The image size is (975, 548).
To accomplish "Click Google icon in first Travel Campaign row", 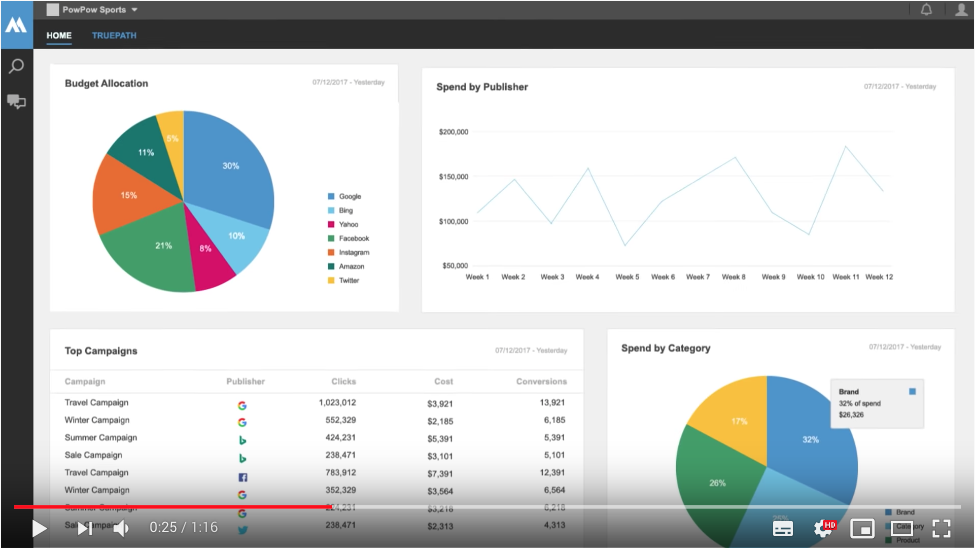I will (x=242, y=406).
